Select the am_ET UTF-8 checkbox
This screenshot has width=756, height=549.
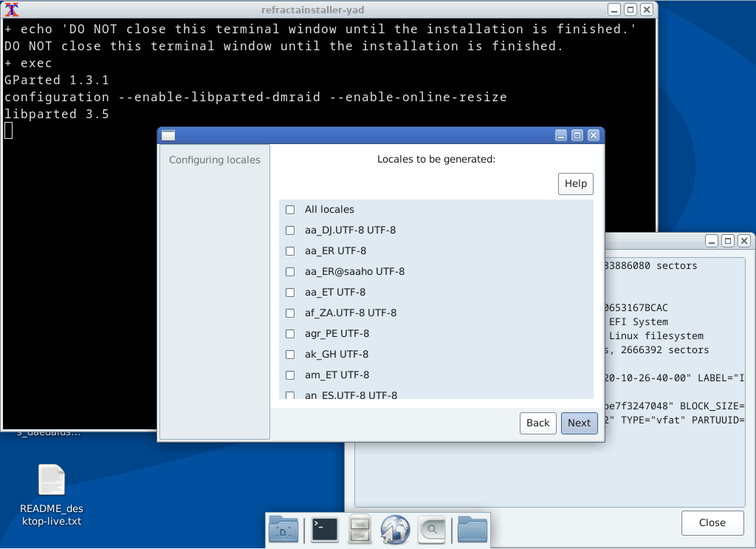(290, 375)
